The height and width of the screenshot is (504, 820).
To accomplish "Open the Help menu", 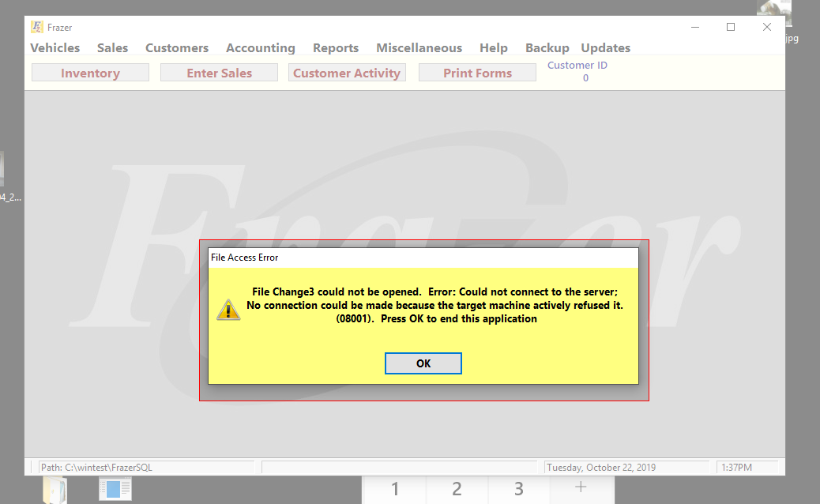I will click(x=494, y=47).
